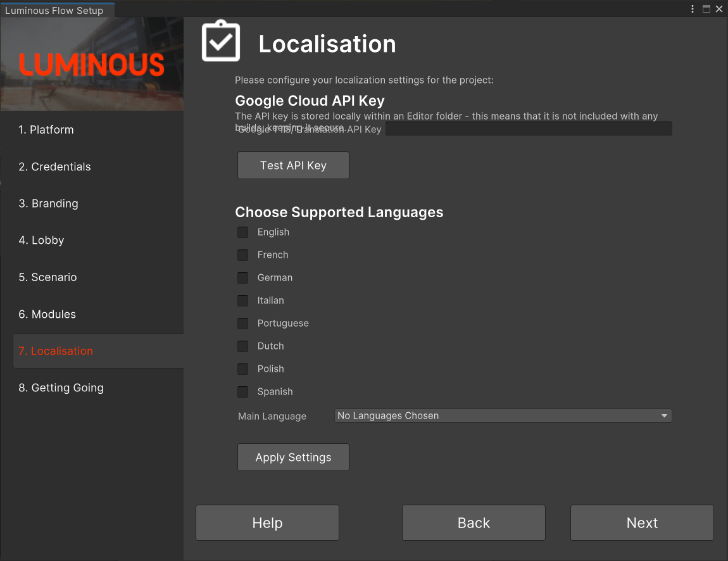Viewport: 728px width, 561px height.
Task: Click the Localisation clipboard checkmark icon
Action: click(x=220, y=41)
